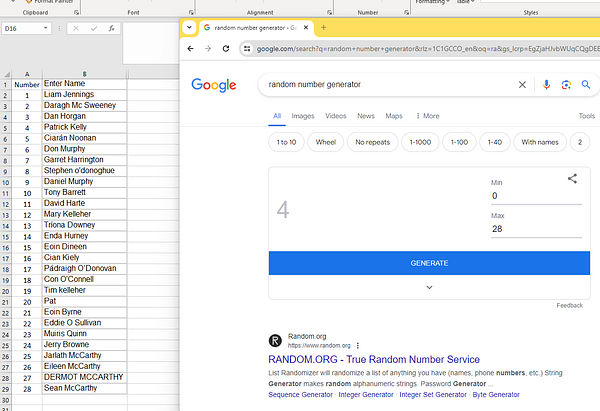The width and height of the screenshot is (600, 411).
Task: Open Clipboard group dialog launcher in Excel
Action: coord(76,13)
